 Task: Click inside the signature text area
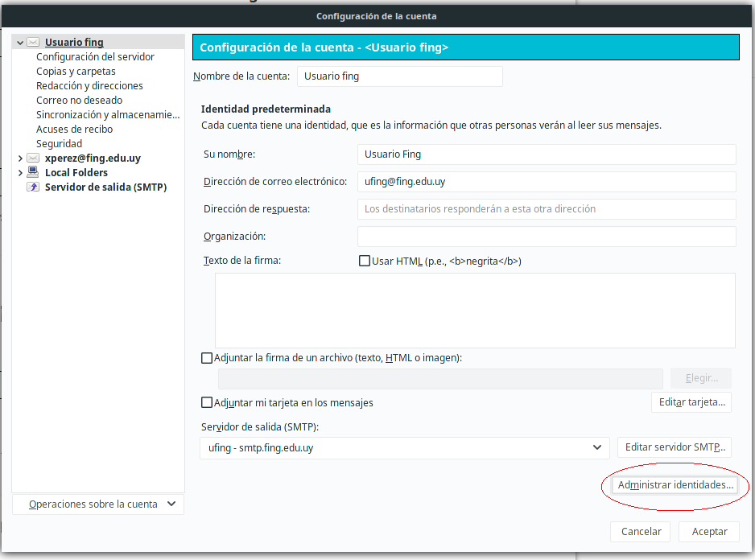click(x=474, y=310)
